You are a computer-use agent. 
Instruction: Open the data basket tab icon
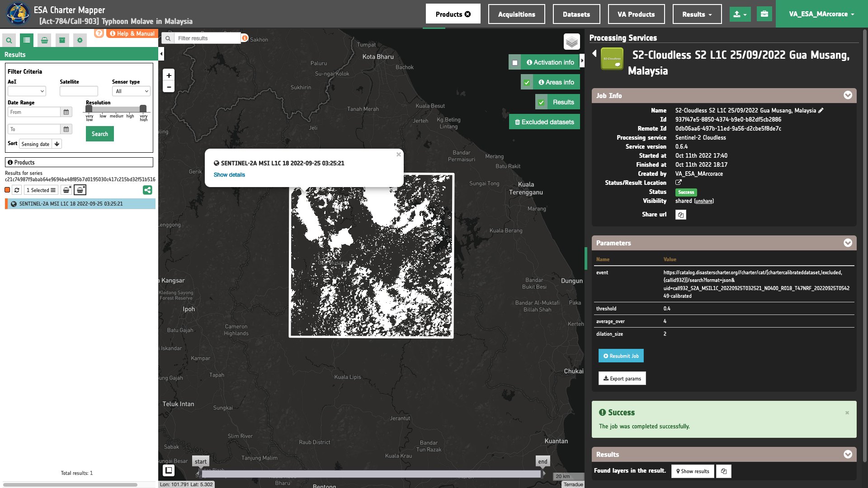pyautogui.click(x=44, y=40)
